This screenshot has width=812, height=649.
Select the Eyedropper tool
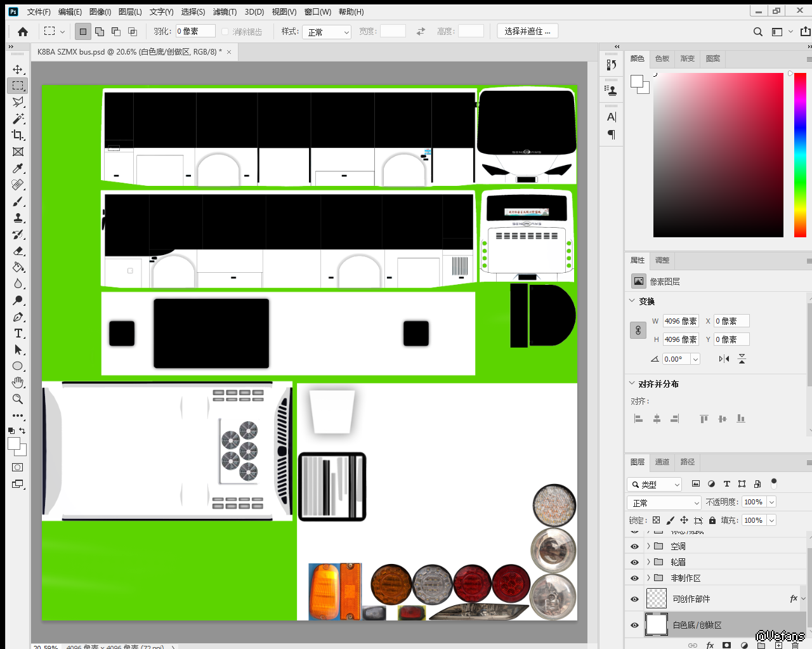point(18,168)
